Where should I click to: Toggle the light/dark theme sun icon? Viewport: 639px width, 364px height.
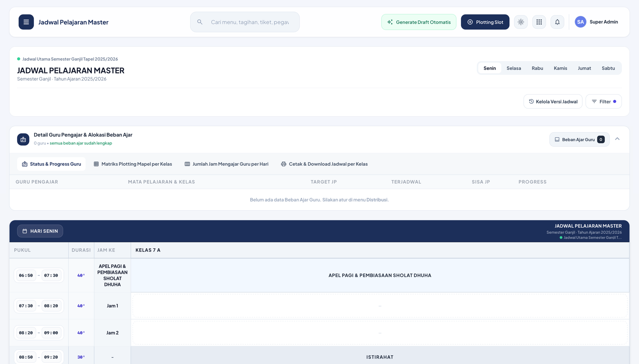[521, 22]
